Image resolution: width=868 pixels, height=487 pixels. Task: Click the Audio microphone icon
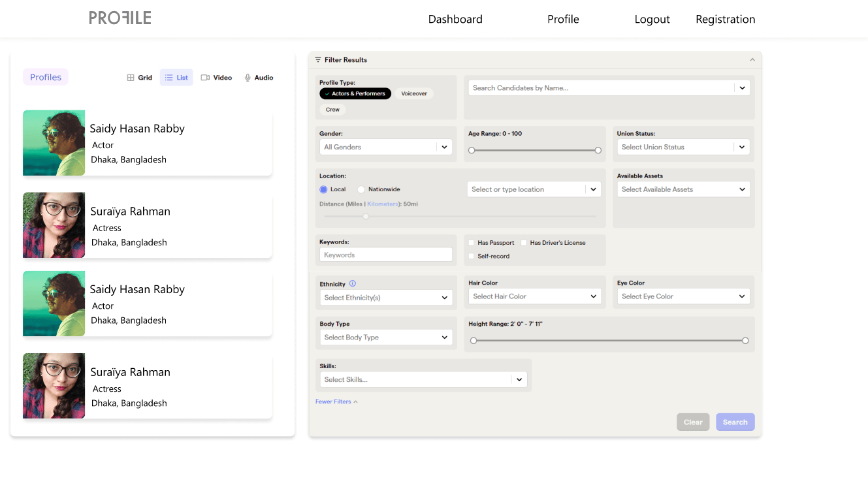(x=248, y=78)
